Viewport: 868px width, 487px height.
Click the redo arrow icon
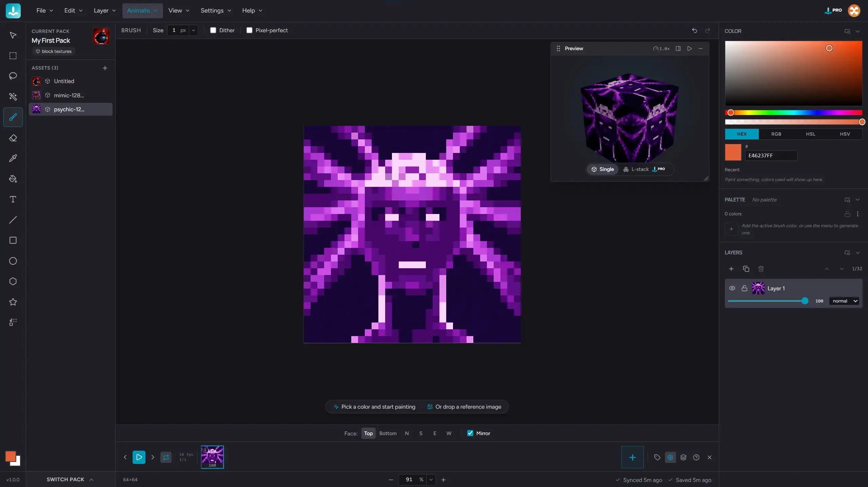pos(707,31)
